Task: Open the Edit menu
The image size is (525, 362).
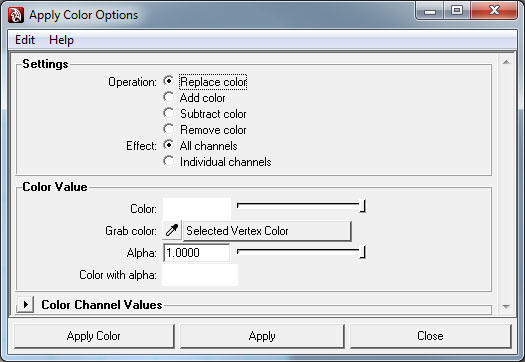Action: [25, 40]
